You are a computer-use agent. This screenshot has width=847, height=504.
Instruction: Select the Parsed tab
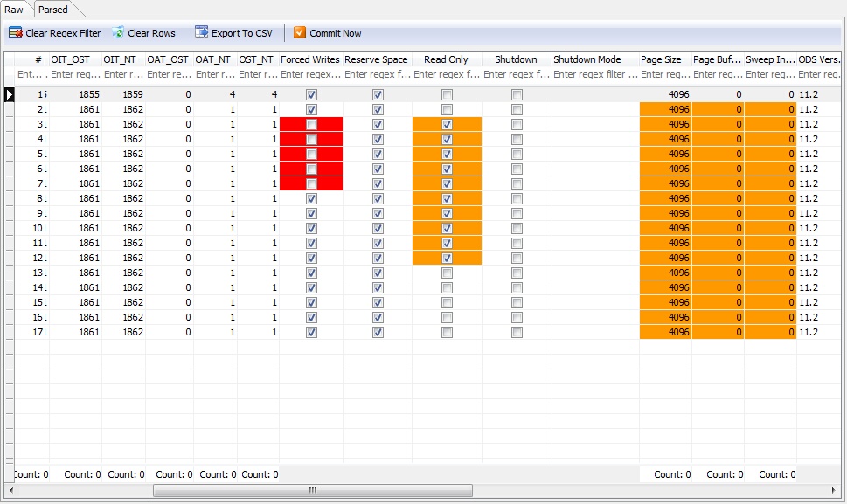pyautogui.click(x=53, y=10)
